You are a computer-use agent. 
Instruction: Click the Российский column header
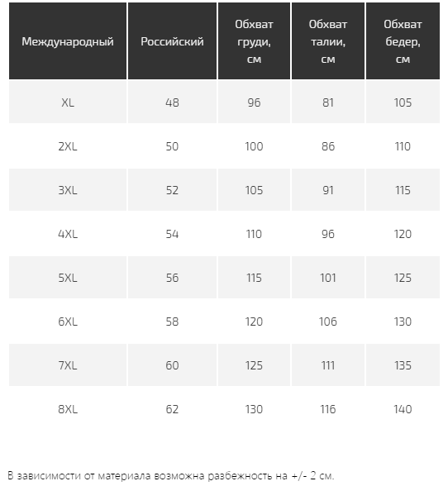pos(172,41)
